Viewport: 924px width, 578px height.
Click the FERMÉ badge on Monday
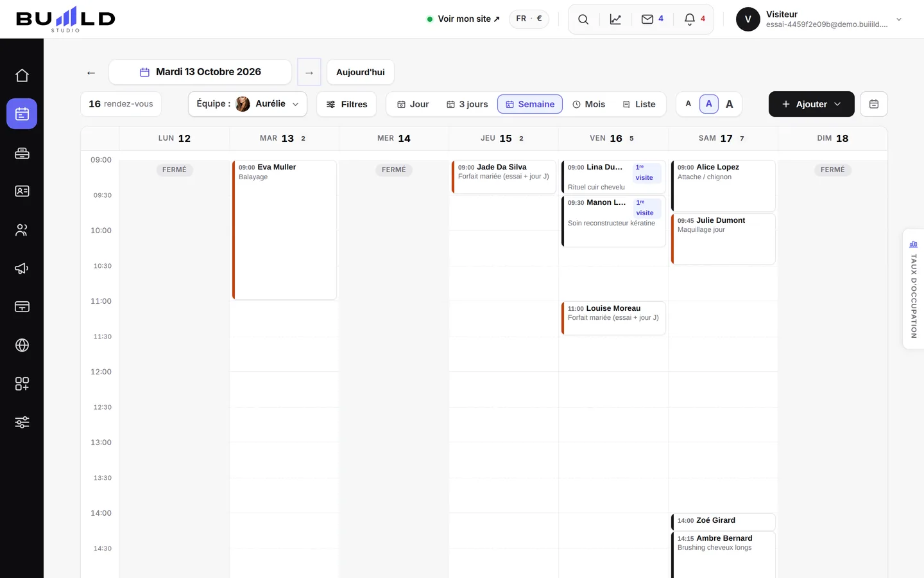[x=175, y=170]
